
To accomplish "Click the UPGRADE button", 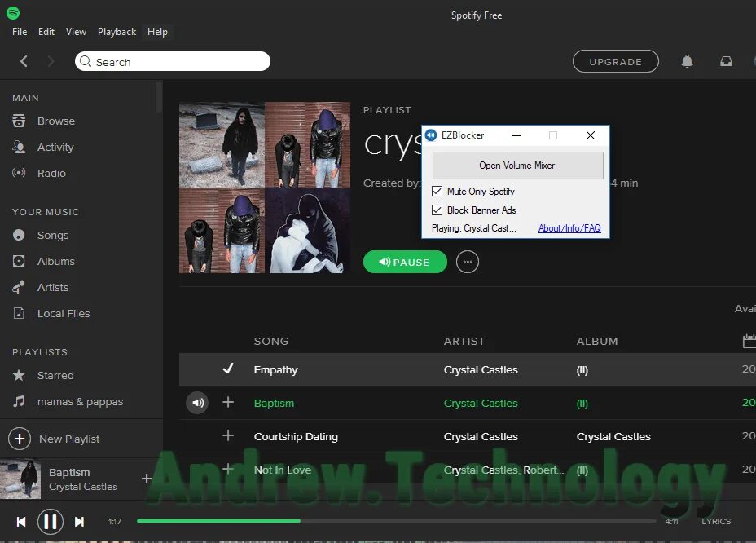I will coord(616,61).
